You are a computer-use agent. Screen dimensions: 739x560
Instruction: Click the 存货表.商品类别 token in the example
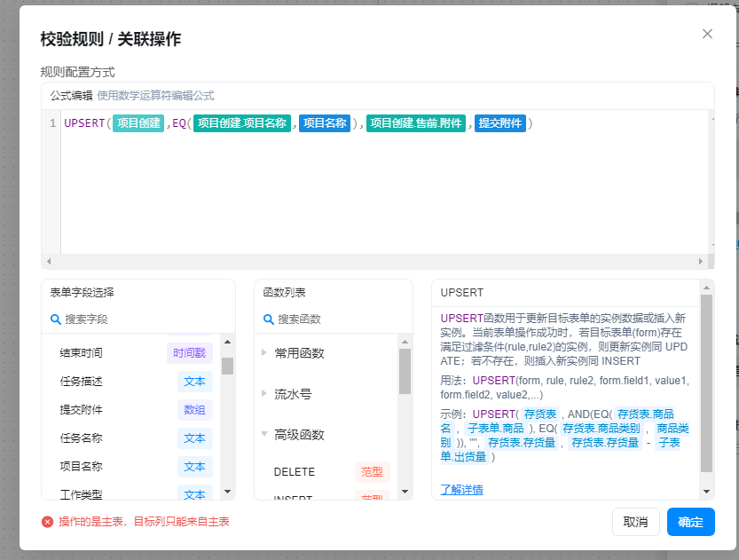pyautogui.click(x=601, y=429)
